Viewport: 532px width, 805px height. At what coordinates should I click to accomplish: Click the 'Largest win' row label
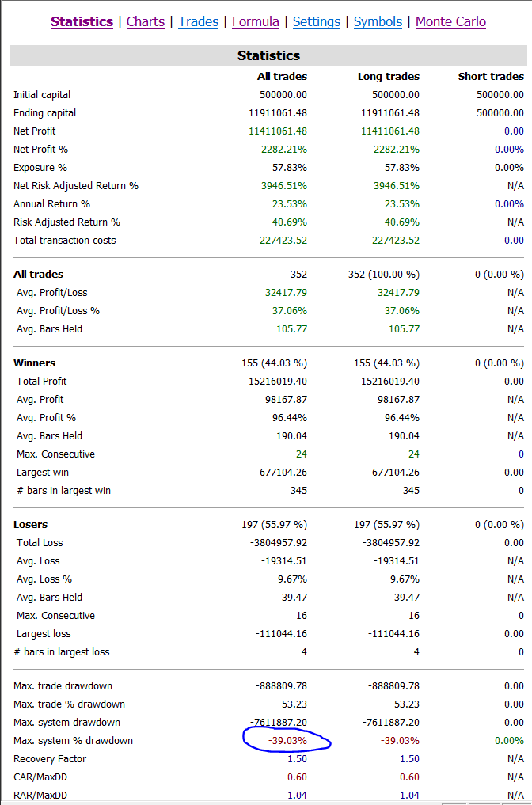tap(43, 473)
